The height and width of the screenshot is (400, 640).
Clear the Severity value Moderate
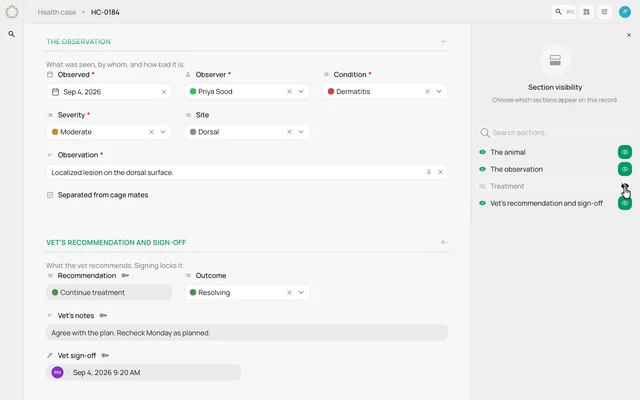pyautogui.click(x=151, y=132)
